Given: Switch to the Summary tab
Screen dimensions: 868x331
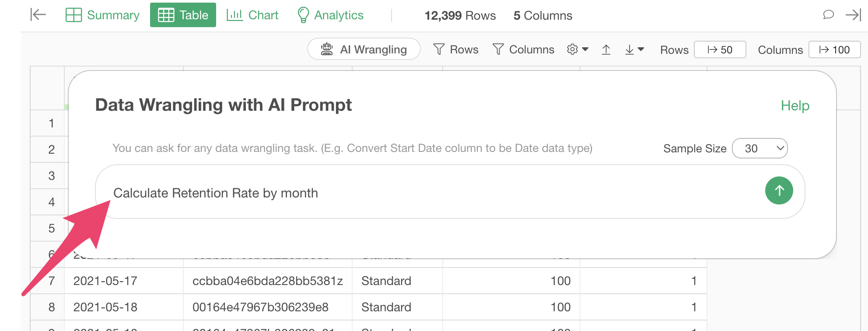Looking at the screenshot, I should click(x=102, y=15).
